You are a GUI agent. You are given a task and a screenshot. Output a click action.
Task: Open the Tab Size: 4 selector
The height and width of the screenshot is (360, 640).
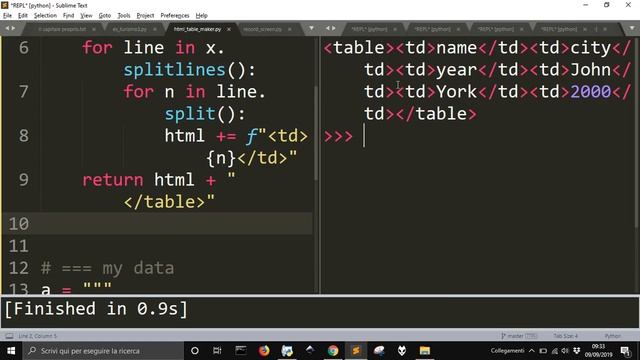click(x=565, y=336)
